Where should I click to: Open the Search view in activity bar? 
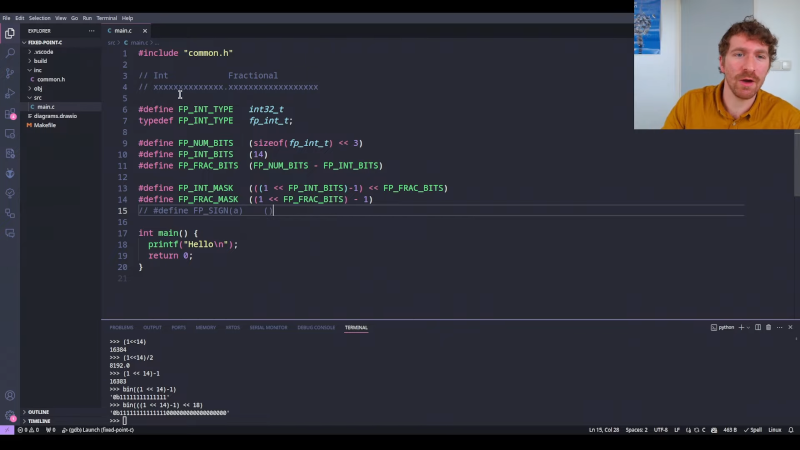click(x=10, y=53)
